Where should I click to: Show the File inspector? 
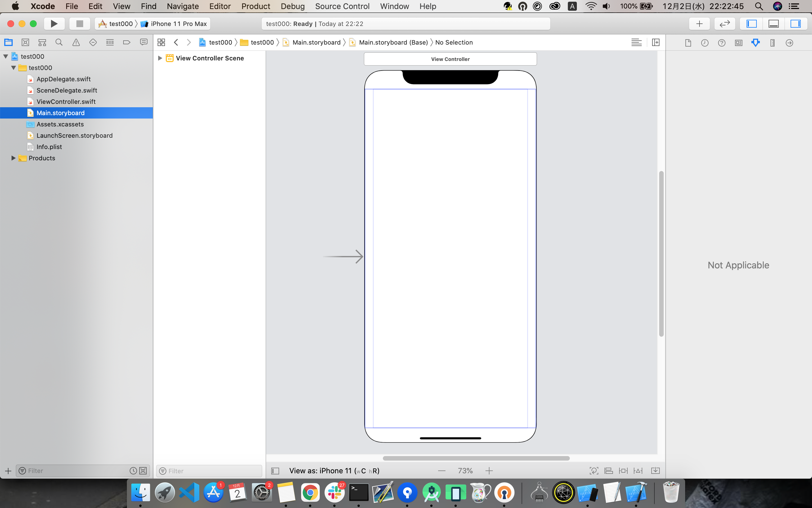[688, 43]
